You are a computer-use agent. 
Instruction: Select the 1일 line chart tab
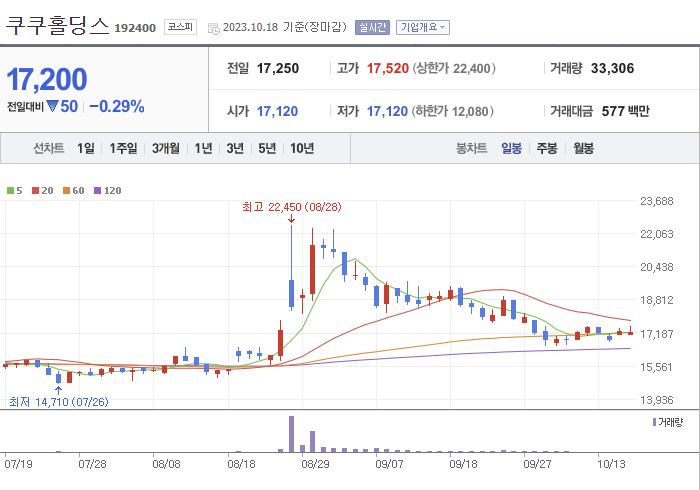[x=86, y=148]
